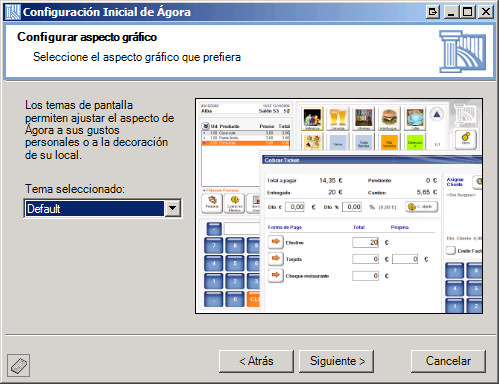Cancel the setup with Cancelar

(x=448, y=361)
